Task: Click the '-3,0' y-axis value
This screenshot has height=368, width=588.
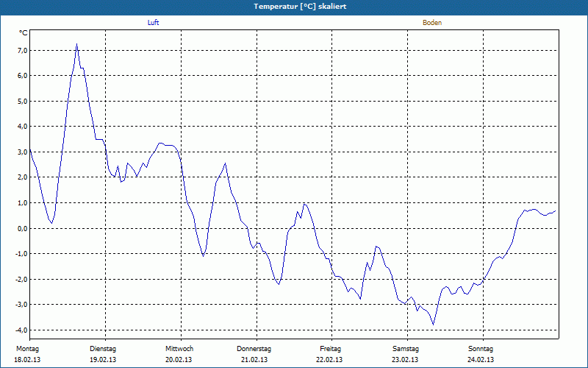Action: 21,304
